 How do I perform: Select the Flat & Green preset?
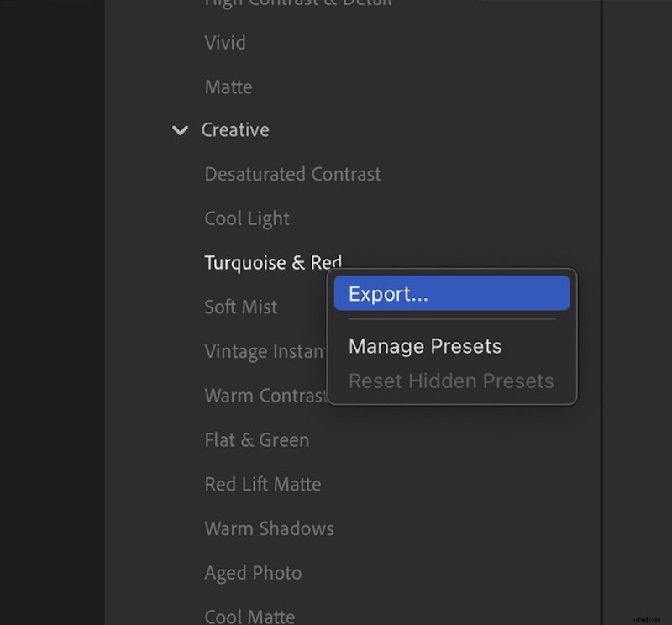pyautogui.click(x=256, y=439)
